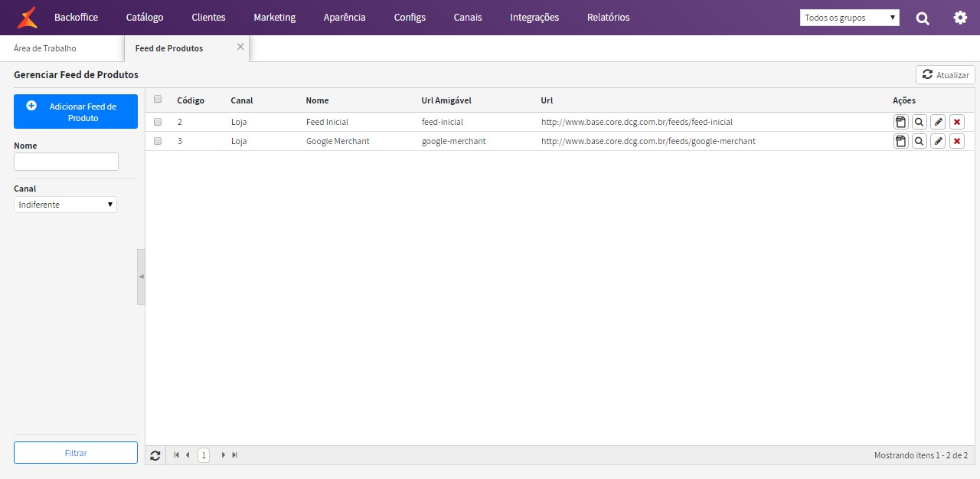Click Adicionar Feed de Produto button
980x479 pixels.
pos(76,112)
